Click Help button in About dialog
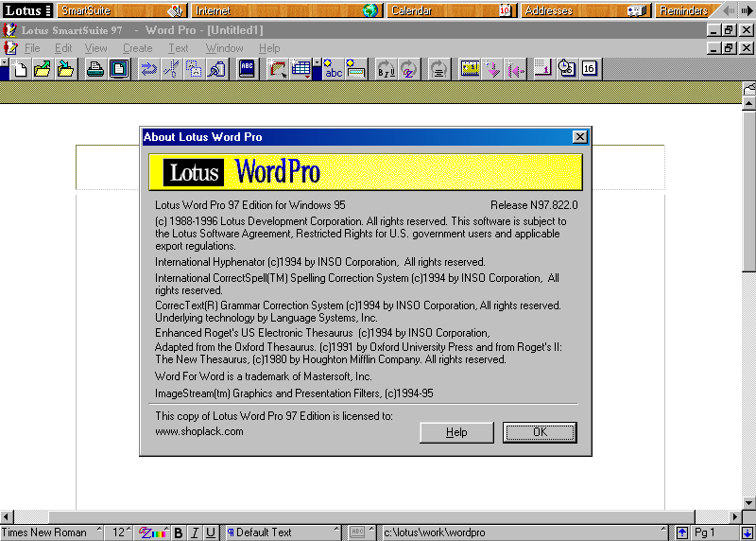The height and width of the screenshot is (541, 756). (x=456, y=432)
